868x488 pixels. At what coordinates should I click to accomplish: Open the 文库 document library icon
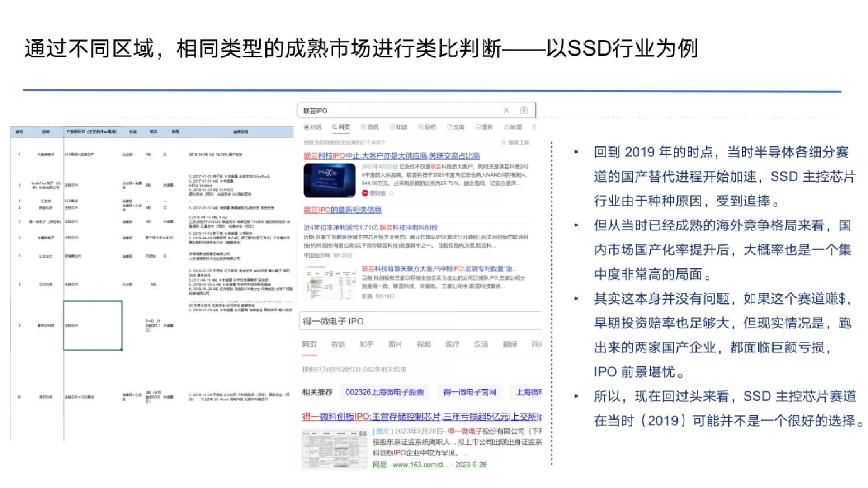[457, 127]
